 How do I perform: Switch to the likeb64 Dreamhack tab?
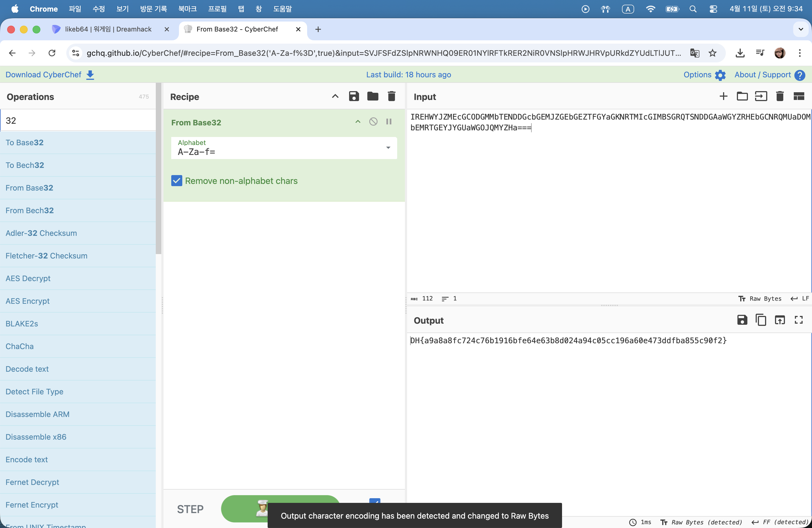tap(108, 29)
